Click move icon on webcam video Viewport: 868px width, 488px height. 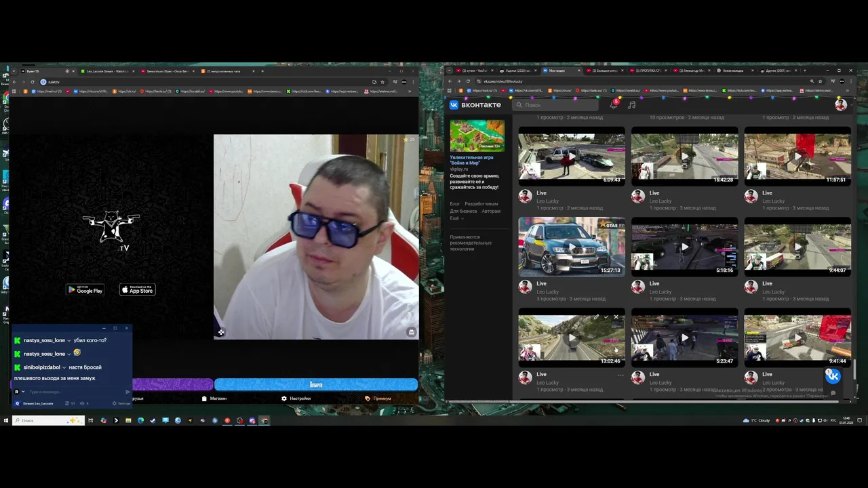coord(221,332)
